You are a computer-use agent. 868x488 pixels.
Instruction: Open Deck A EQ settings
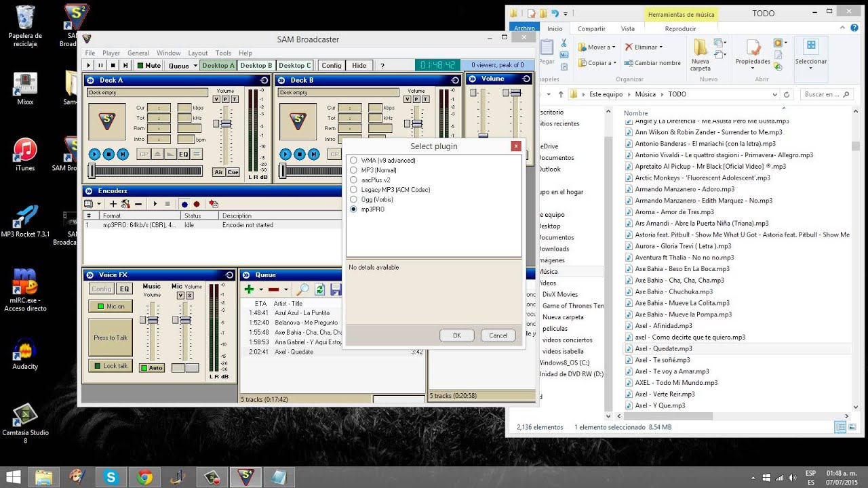pos(183,155)
